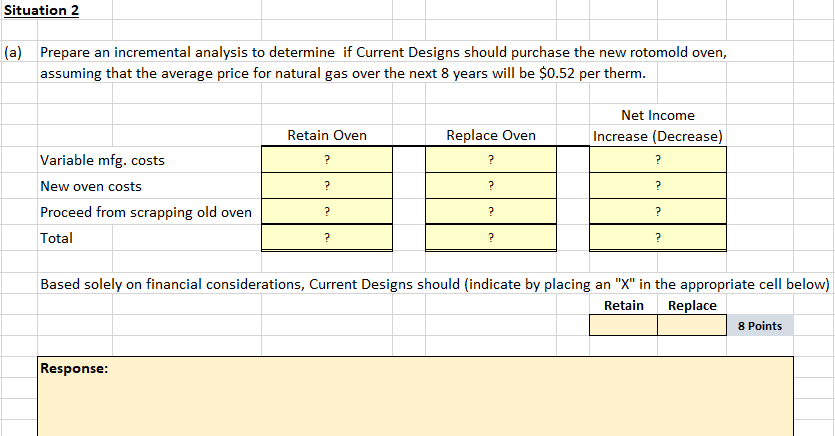The height and width of the screenshot is (436, 835).
Task: Click the 'Replace' label above answer boxes
Action: (x=692, y=306)
